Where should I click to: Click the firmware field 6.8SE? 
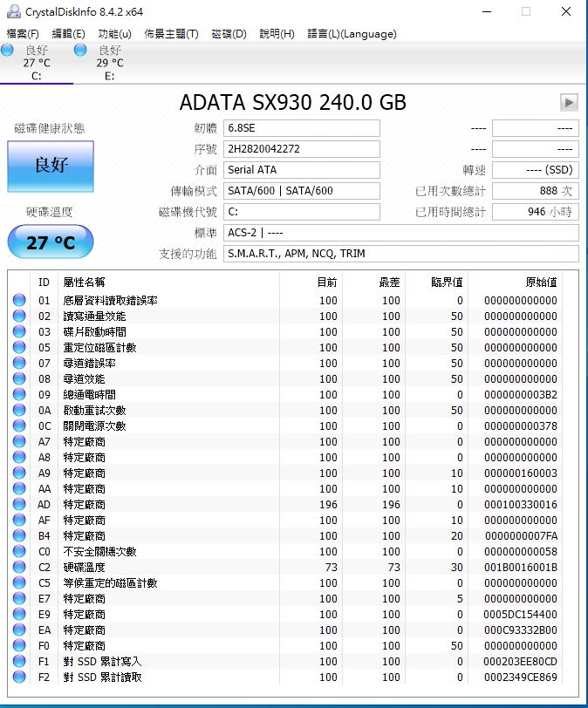tap(302, 128)
